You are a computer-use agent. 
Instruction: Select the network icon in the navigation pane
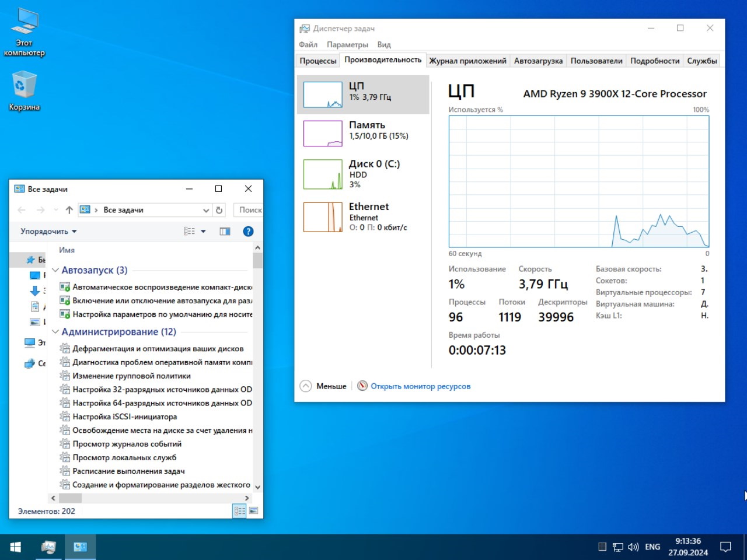30,363
